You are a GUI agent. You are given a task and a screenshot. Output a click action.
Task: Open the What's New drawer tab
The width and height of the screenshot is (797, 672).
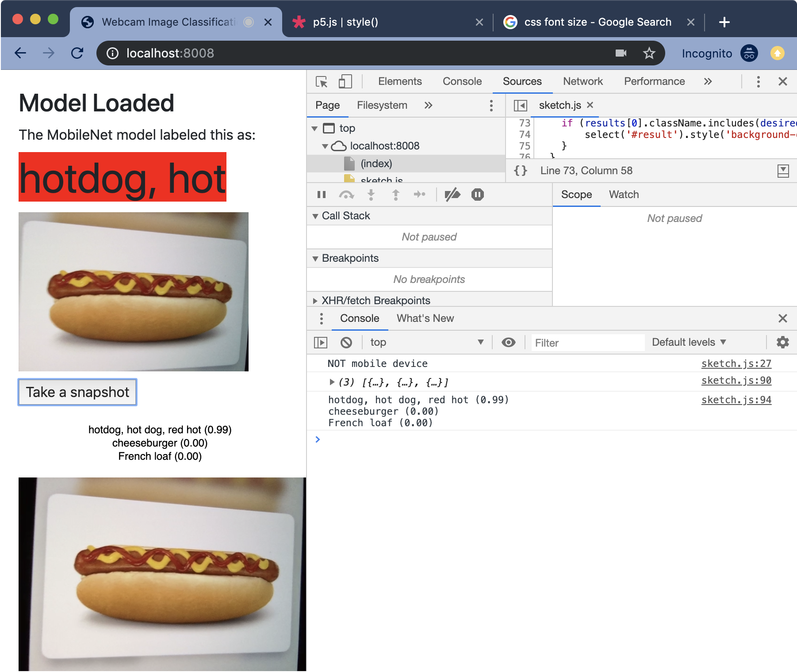(x=425, y=318)
